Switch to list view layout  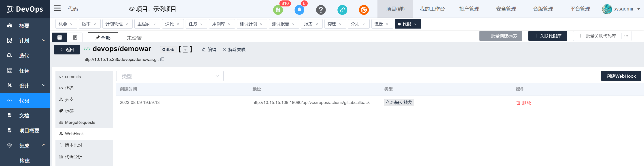[x=59, y=37]
